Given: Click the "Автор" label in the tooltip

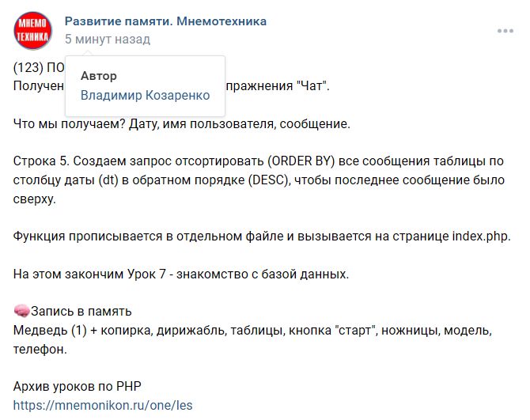Looking at the screenshot, I should tap(99, 76).
